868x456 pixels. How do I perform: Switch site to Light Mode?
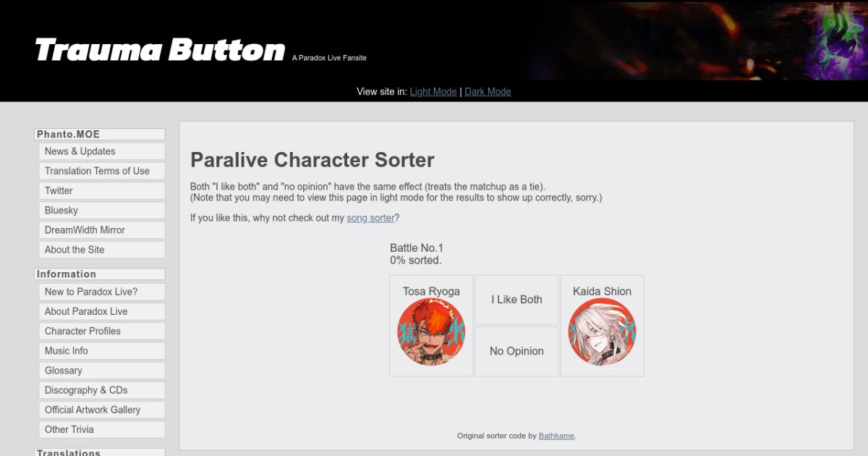[433, 92]
